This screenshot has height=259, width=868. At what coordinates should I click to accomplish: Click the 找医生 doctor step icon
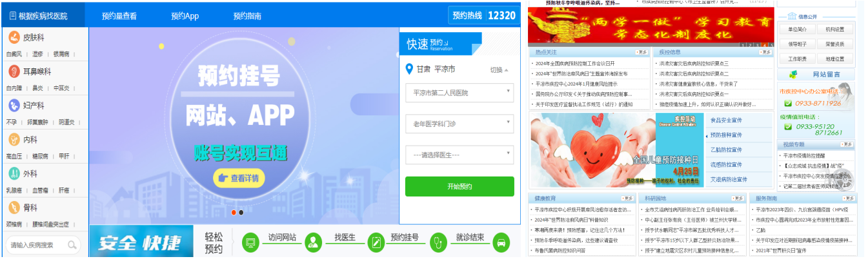(x=313, y=242)
